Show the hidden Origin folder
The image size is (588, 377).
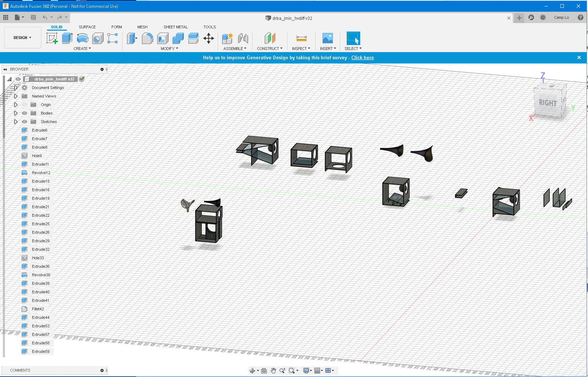[x=24, y=105]
